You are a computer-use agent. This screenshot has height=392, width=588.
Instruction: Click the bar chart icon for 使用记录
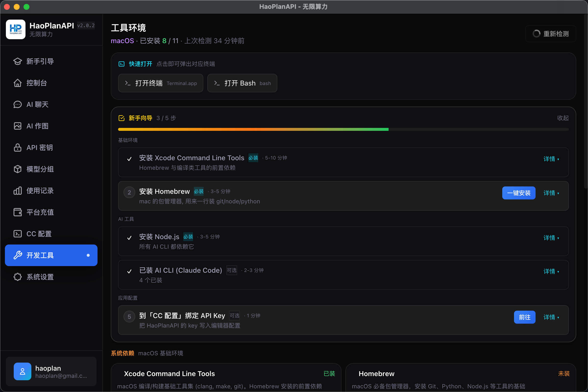pos(17,191)
